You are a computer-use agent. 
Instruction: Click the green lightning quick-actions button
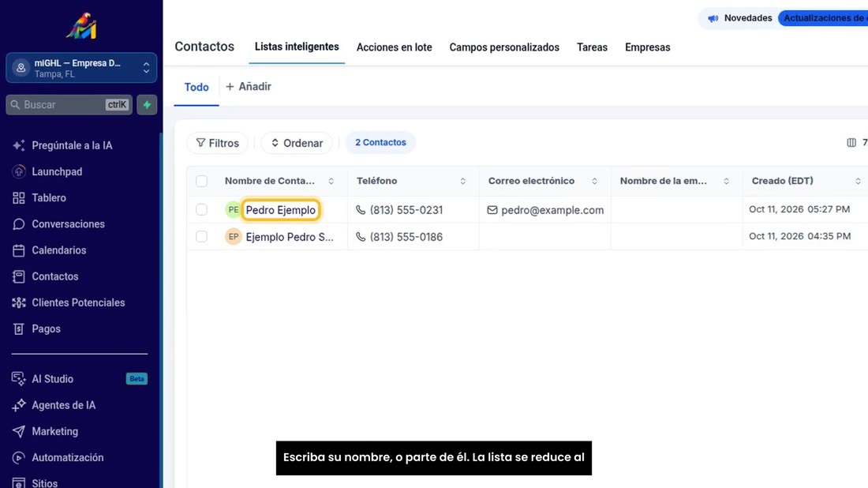pyautogui.click(x=148, y=105)
